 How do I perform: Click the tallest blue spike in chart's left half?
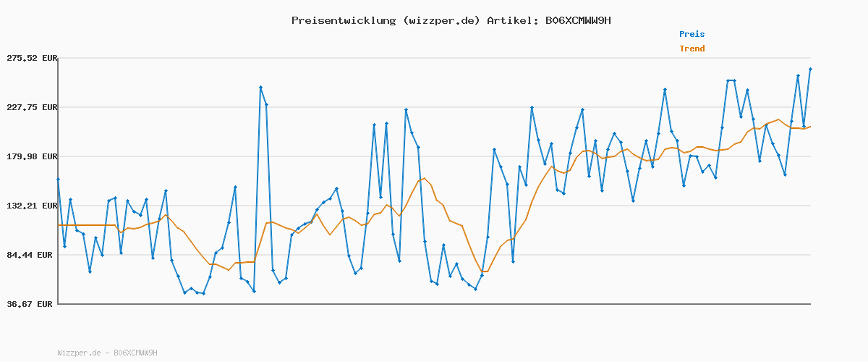tap(260, 88)
